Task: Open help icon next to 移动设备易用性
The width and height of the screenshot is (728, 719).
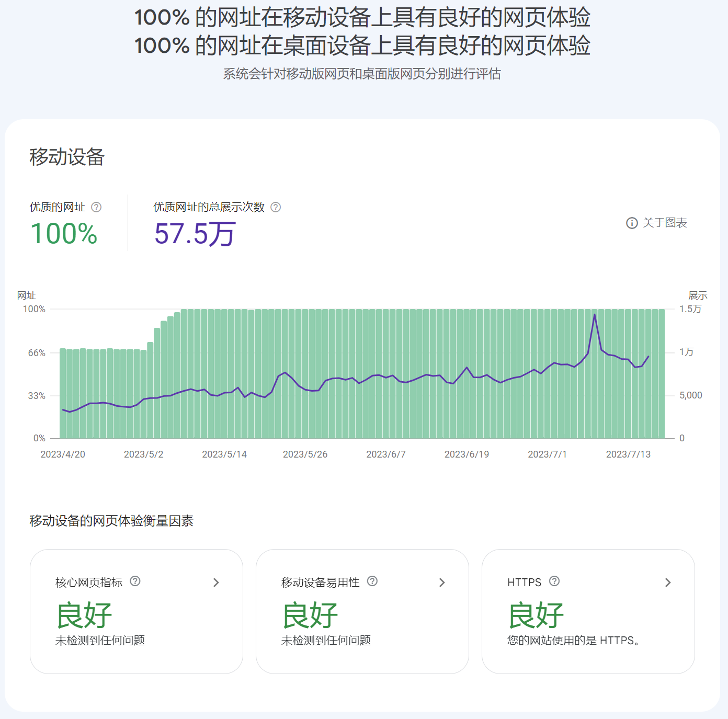Action: coord(372,581)
